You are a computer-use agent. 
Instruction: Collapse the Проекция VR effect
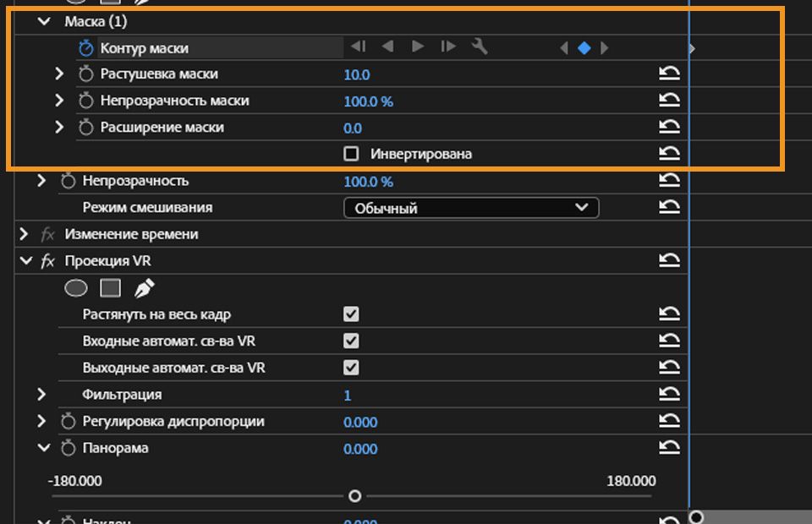[26, 260]
